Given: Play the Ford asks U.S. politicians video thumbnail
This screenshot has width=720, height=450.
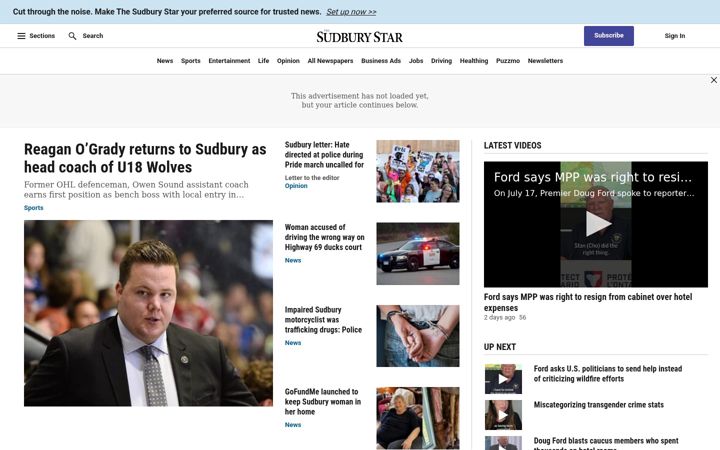Looking at the screenshot, I should click(503, 379).
